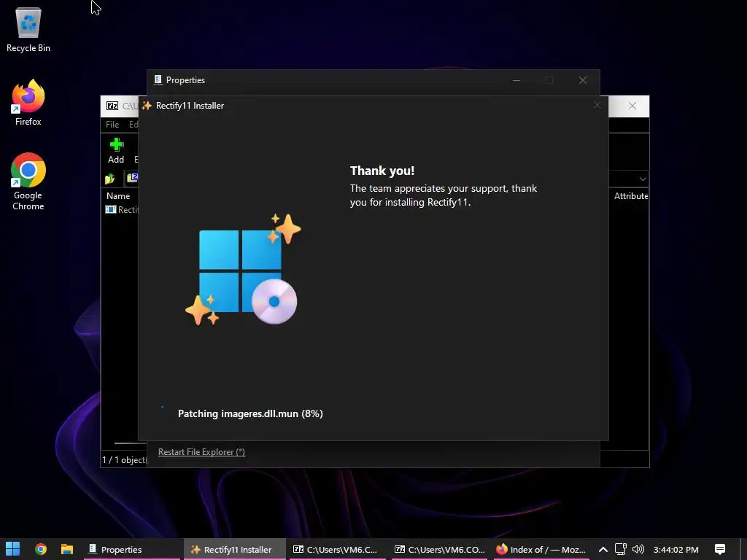Click the Properties window title icon
The height and width of the screenshot is (560, 747).
coord(158,80)
